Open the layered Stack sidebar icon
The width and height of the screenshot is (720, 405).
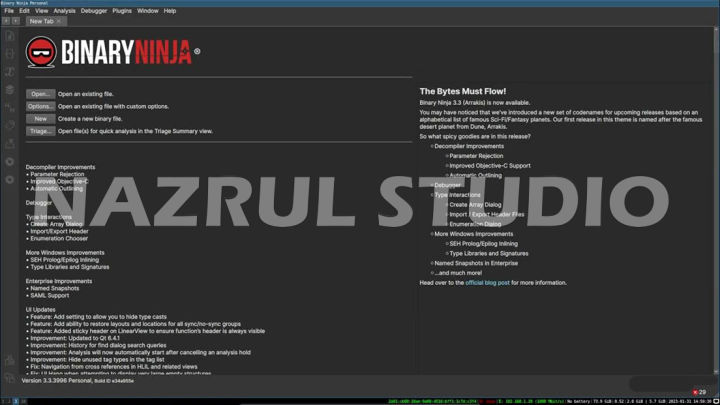10,90
